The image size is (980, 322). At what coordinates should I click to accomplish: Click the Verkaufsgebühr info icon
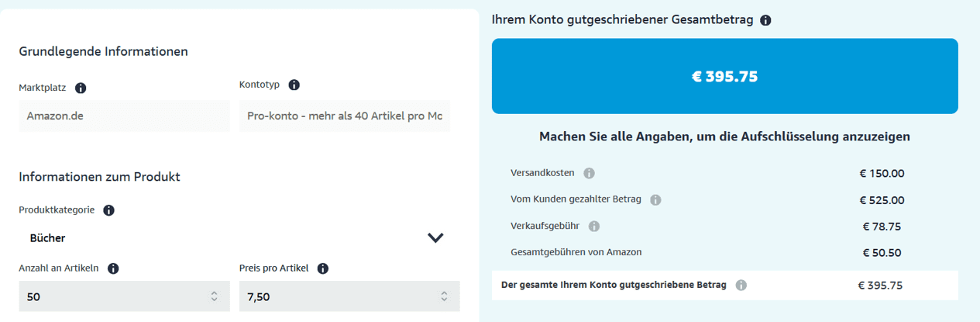[594, 227]
